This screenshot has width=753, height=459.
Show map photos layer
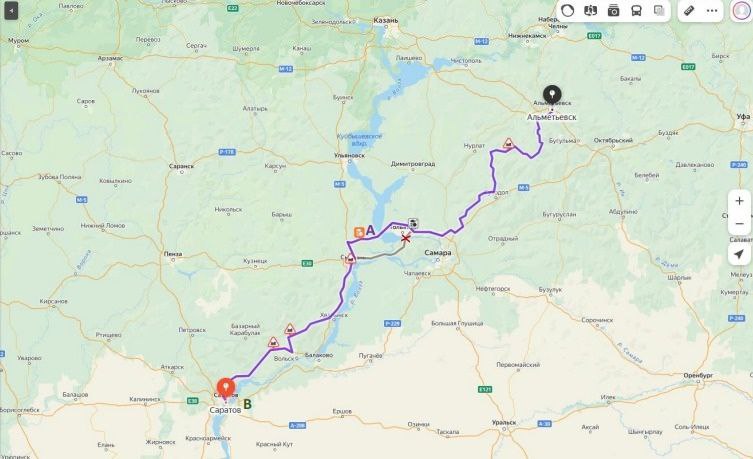point(613,11)
